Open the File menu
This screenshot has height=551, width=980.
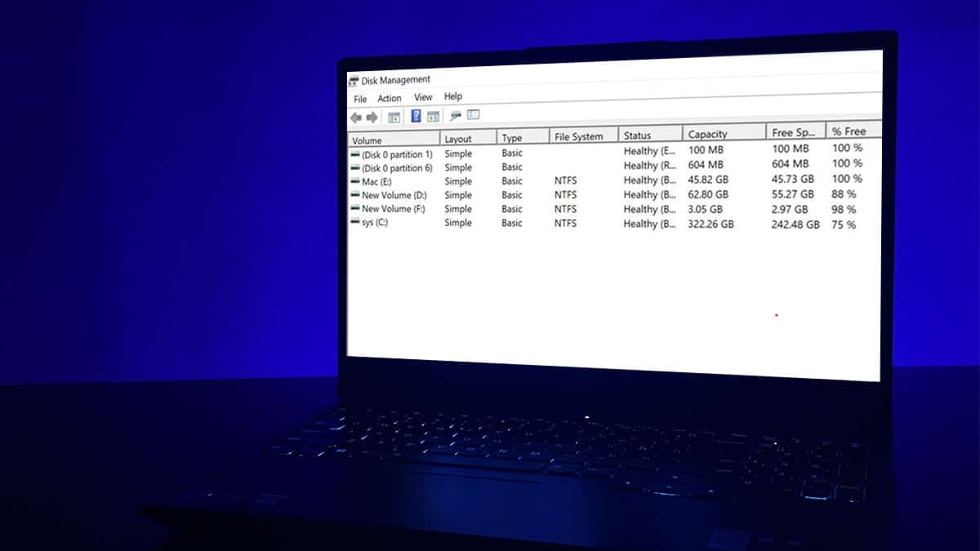[x=359, y=97]
